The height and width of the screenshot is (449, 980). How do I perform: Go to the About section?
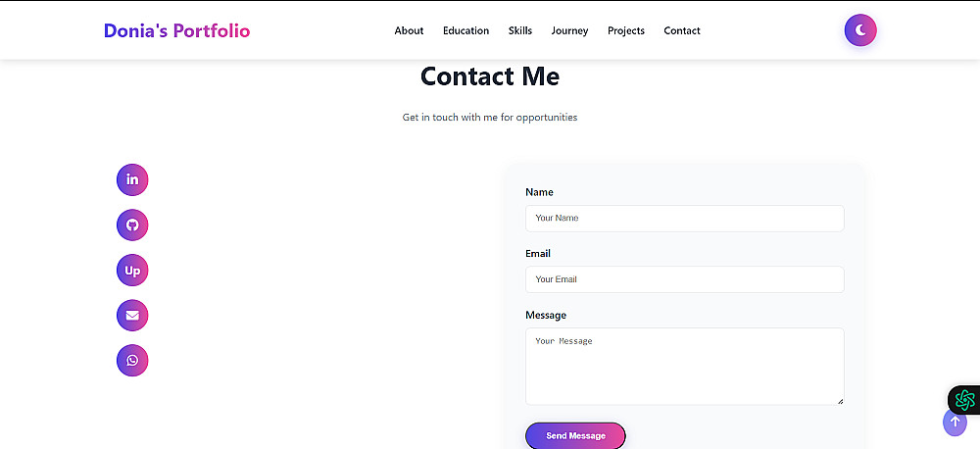[x=409, y=30]
